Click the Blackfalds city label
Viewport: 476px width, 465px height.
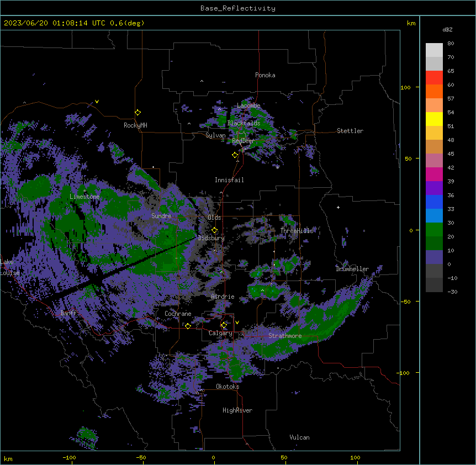click(x=244, y=123)
